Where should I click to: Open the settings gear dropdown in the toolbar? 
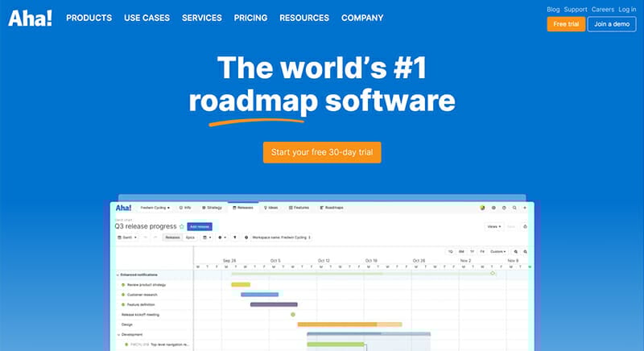(x=222, y=237)
